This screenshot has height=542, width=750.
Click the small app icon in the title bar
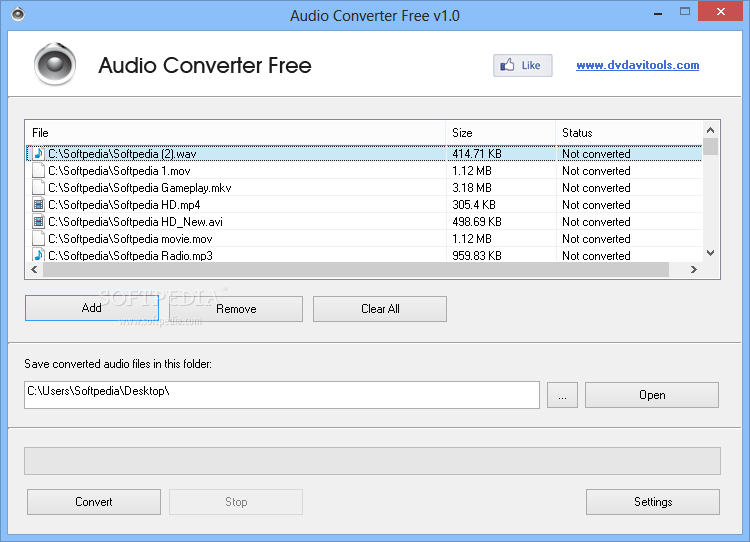point(18,14)
